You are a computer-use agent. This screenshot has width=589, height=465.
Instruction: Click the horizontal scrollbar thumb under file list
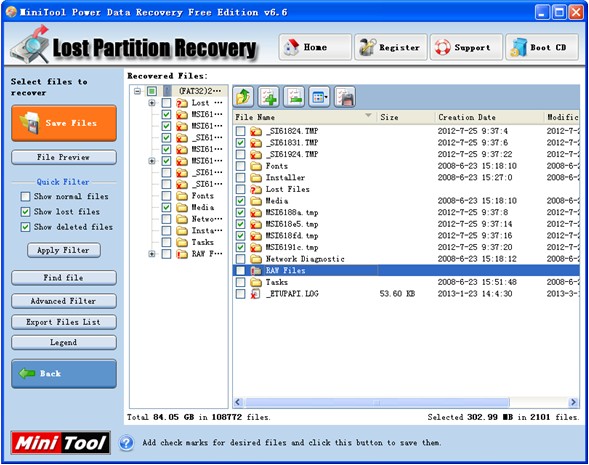tap(377, 402)
